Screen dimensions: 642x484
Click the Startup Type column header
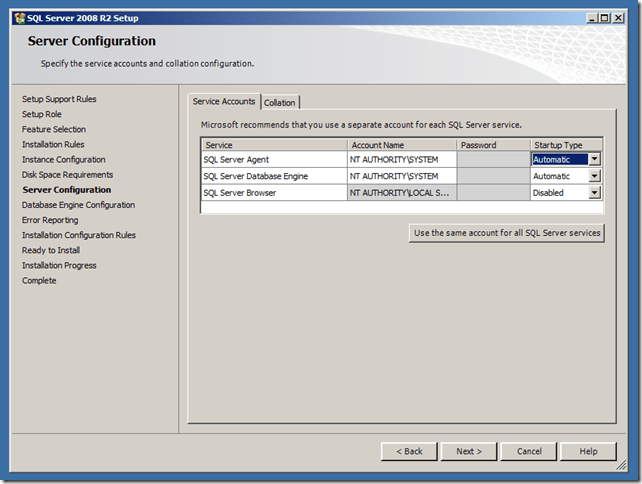point(566,145)
